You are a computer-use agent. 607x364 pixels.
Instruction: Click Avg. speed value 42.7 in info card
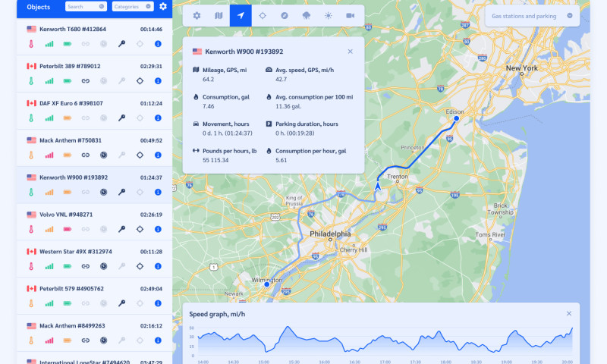(x=281, y=80)
